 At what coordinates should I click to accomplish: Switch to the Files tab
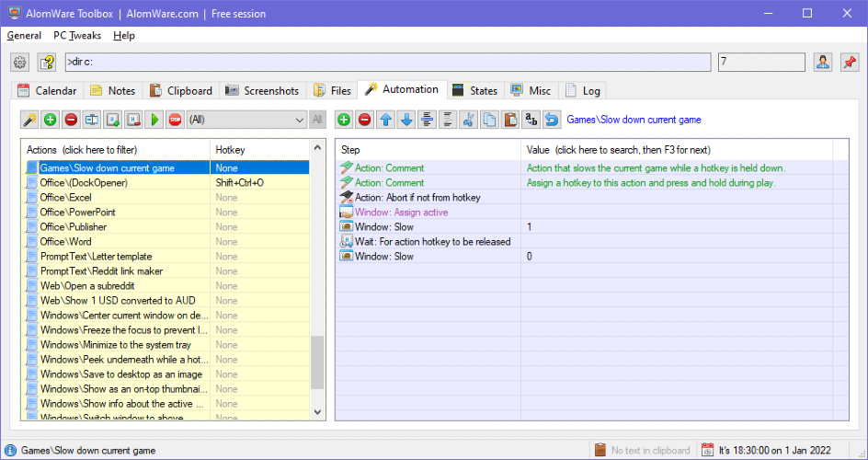click(332, 91)
